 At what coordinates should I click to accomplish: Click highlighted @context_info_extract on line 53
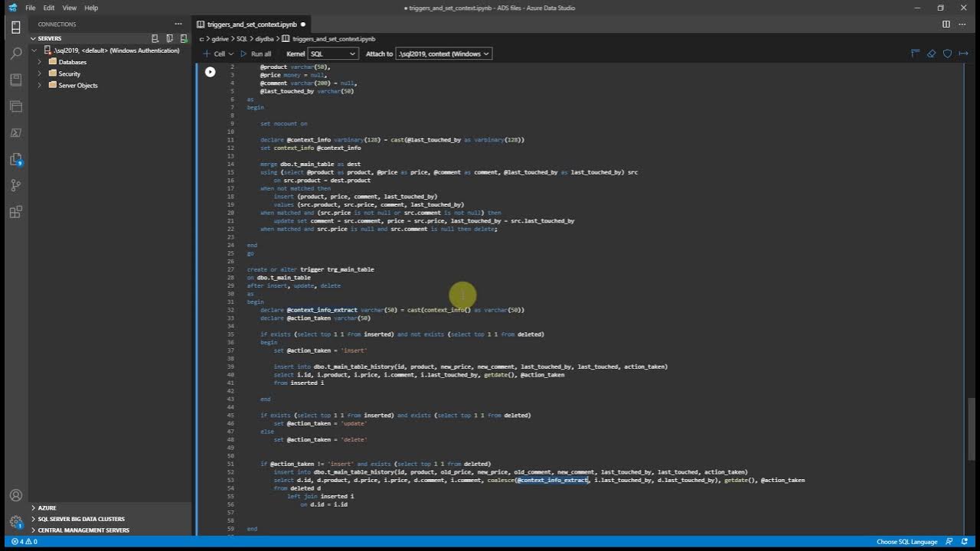(552, 480)
